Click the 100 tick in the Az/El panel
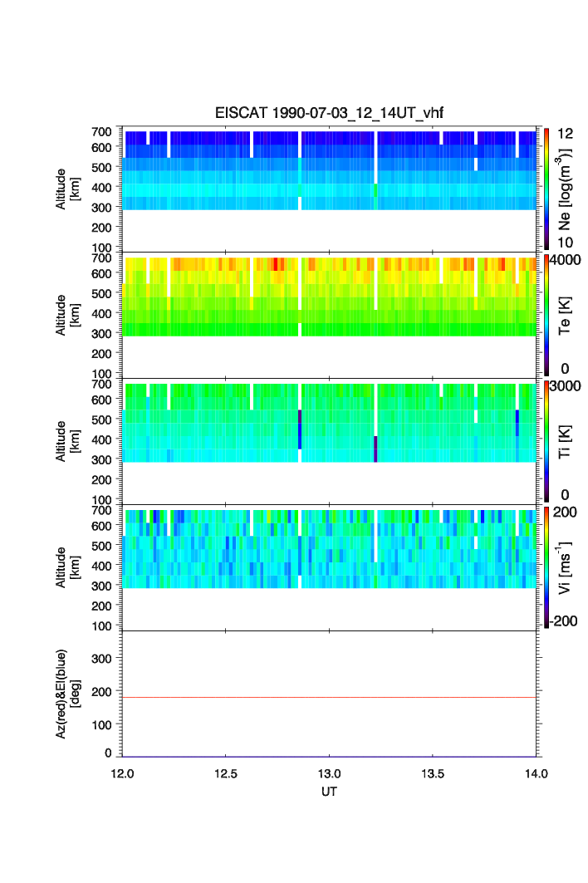588x883 pixels. (x=101, y=725)
